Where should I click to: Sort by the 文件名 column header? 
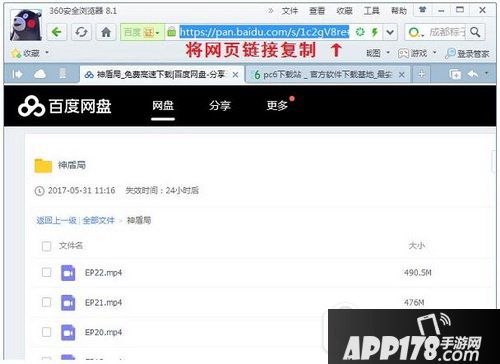(x=71, y=246)
